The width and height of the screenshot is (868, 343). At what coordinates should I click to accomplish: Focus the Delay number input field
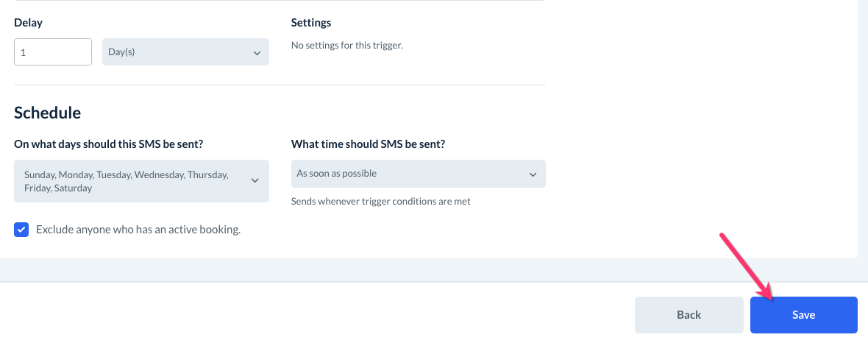click(x=53, y=52)
